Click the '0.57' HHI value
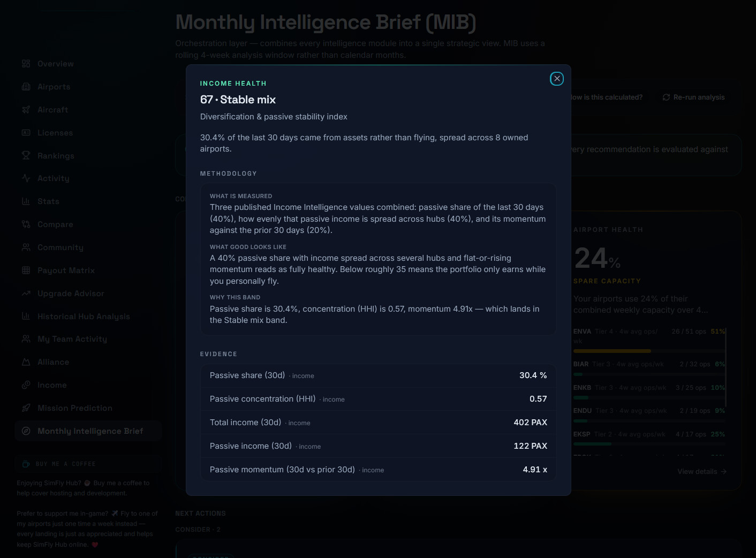The width and height of the screenshot is (756, 558). point(538,399)
